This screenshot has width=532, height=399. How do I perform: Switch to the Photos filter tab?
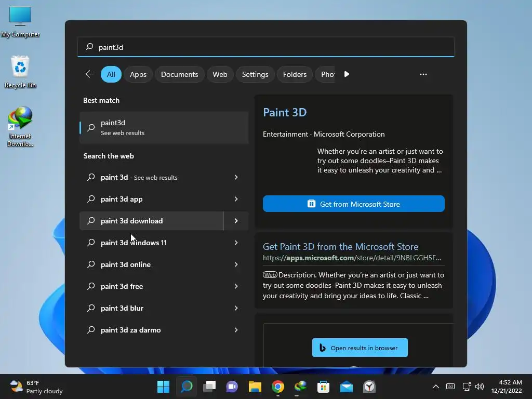click(325, 74)
